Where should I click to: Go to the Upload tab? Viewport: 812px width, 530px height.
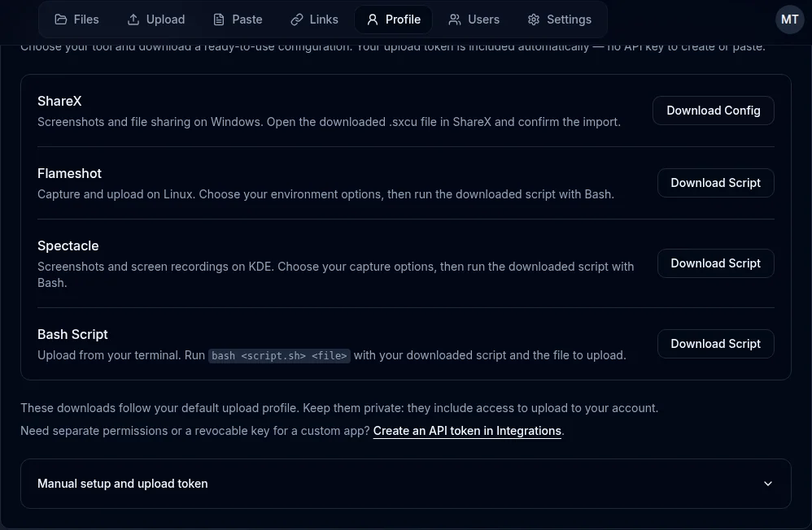[156, 20]
